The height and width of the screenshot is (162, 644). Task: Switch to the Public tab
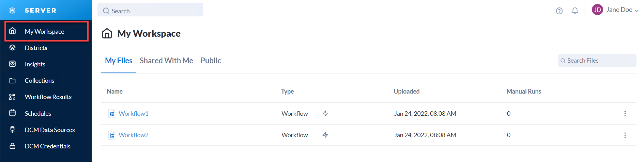coord(211,61)
